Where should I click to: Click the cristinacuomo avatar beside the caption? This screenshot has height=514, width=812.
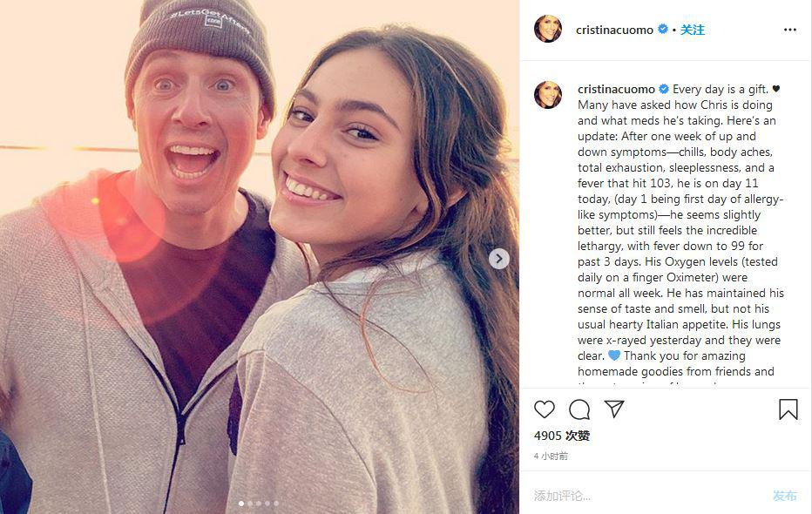tap(547, 94)
